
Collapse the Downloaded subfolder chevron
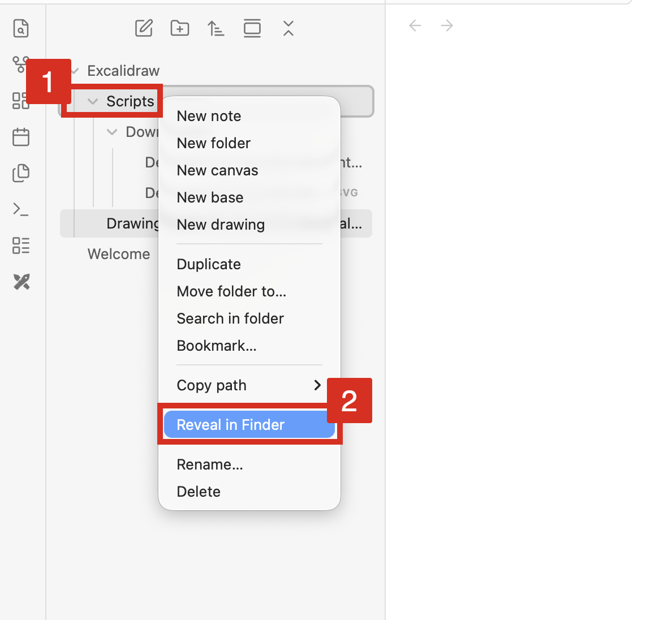click(x=112, y=132)
